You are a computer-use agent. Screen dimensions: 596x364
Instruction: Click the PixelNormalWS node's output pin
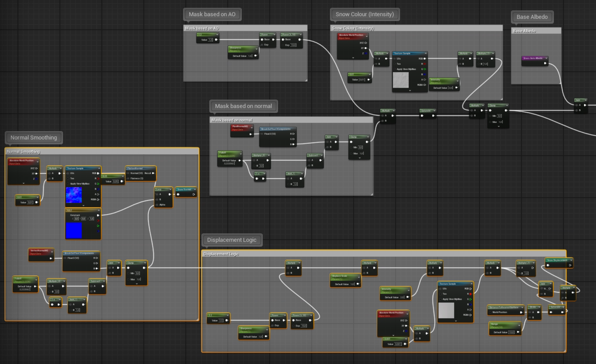pos(250,134)
